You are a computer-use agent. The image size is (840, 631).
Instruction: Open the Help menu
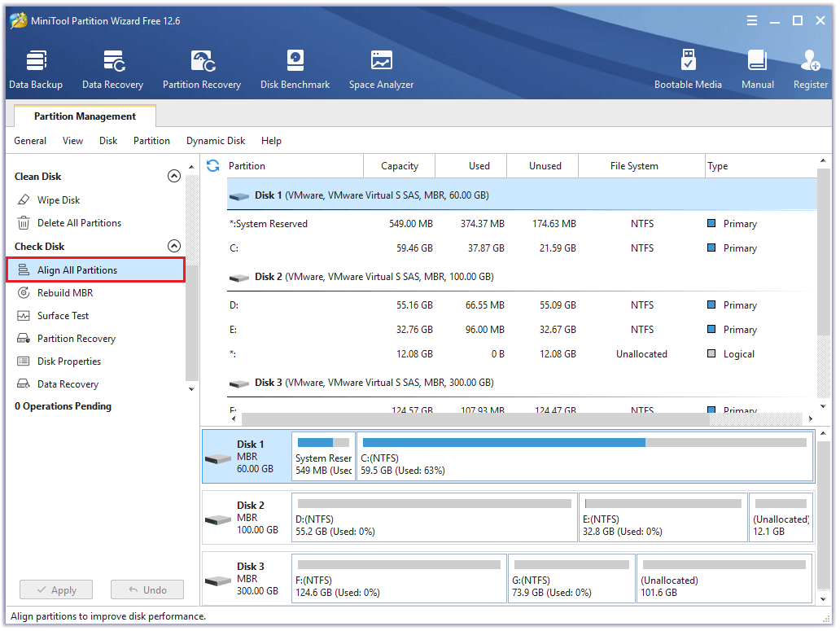pyautogui.click(x=272, y=141)
